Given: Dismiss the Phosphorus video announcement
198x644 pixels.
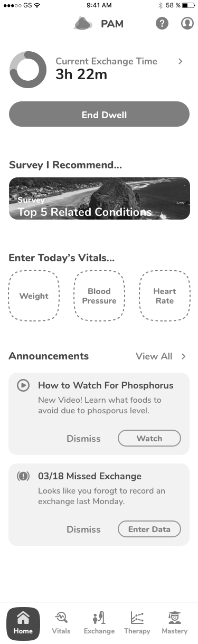Looking at the screenshot, I should point(83,438).
